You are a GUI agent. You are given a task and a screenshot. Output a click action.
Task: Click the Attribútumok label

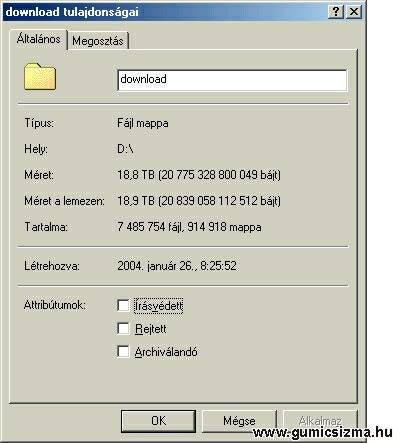point(55,305)
